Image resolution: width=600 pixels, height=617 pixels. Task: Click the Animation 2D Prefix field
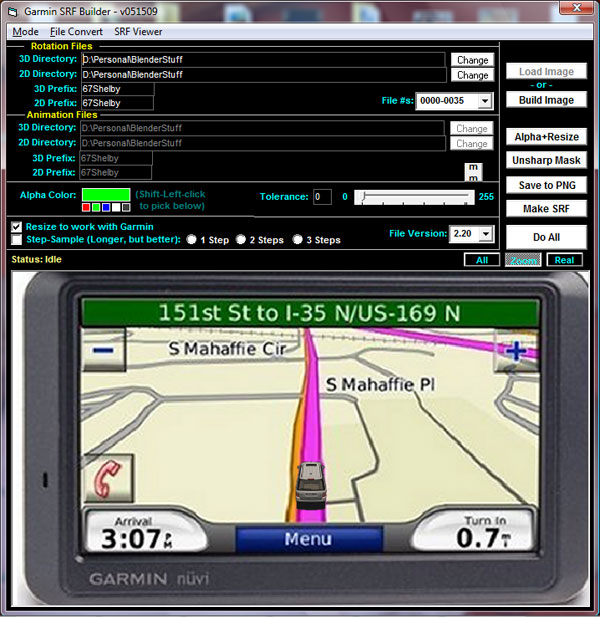pos(116,172)
